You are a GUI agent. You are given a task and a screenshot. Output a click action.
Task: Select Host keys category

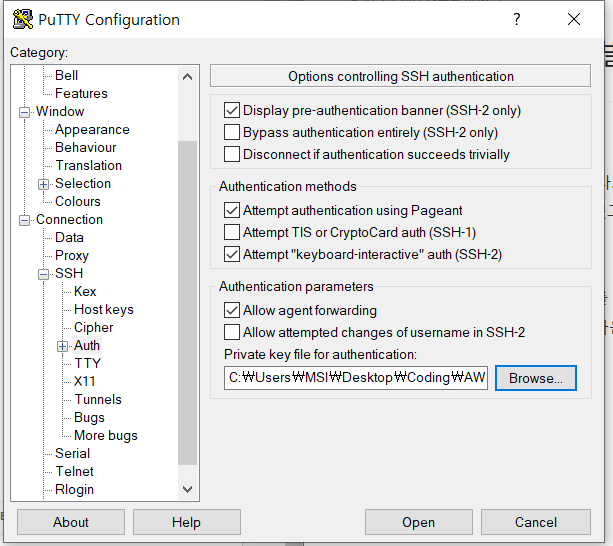click(104, 309)
